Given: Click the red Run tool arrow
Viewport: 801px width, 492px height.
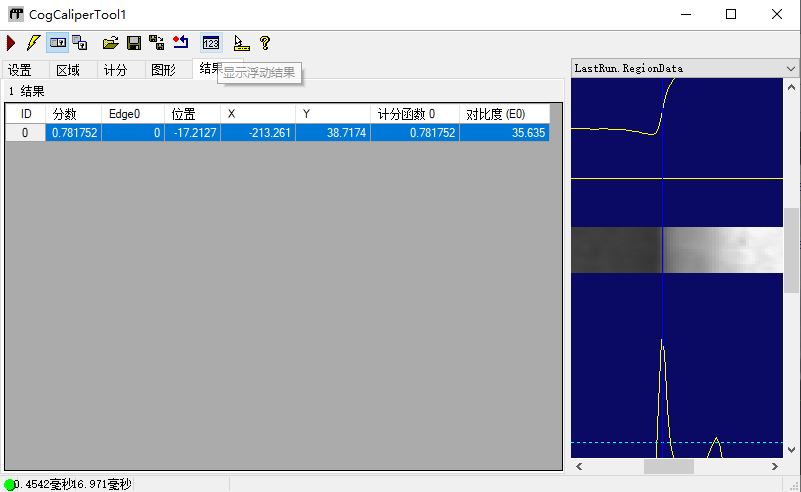Looking at the screenshot, I should [11, 43].
